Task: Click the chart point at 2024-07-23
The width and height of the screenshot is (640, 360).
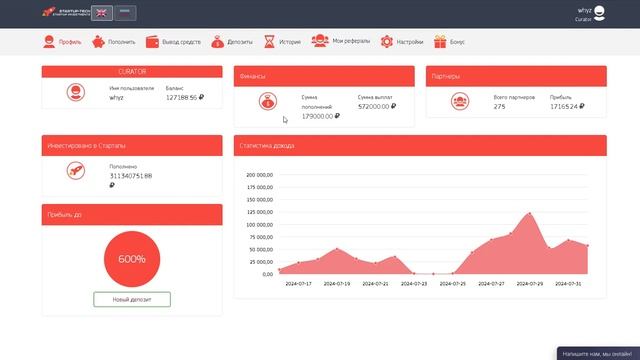Action: coord(414,273)
